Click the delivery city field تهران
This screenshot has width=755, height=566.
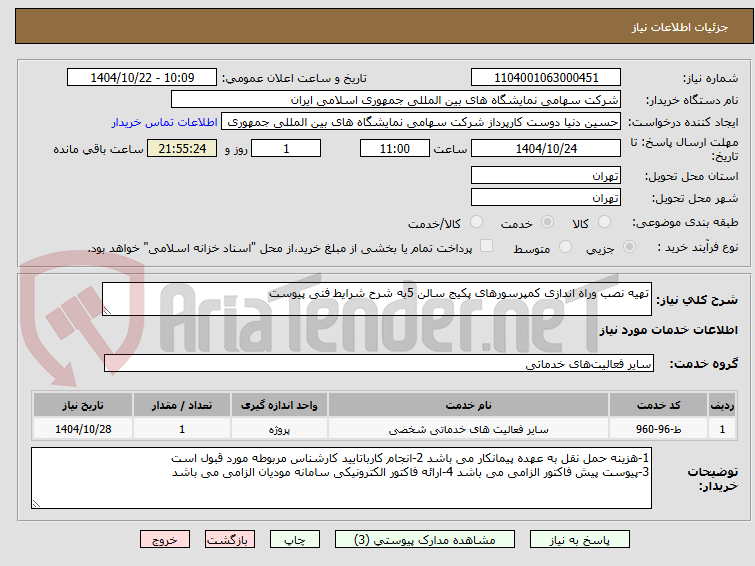[546, 197]
